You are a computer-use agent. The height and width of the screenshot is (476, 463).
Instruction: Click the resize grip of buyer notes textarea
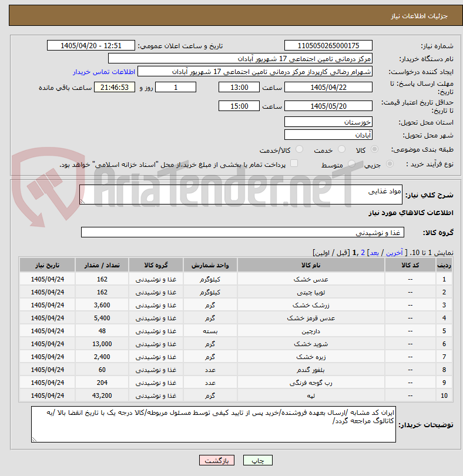34,439
